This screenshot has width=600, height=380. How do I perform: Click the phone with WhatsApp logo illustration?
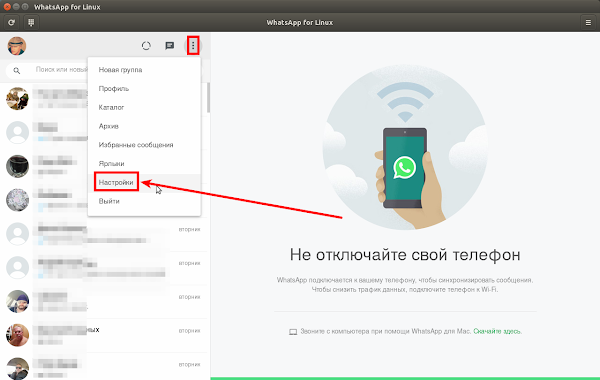[x=405, y=168]
